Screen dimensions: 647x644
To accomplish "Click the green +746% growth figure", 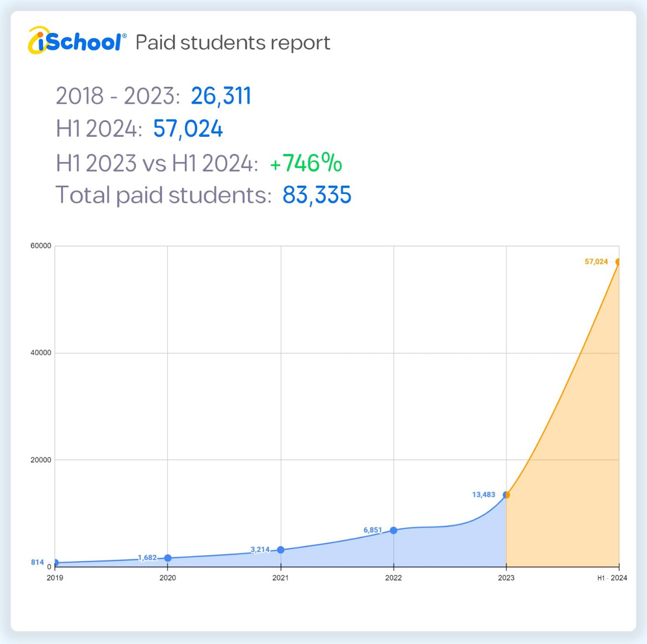I will click(306, 163).
